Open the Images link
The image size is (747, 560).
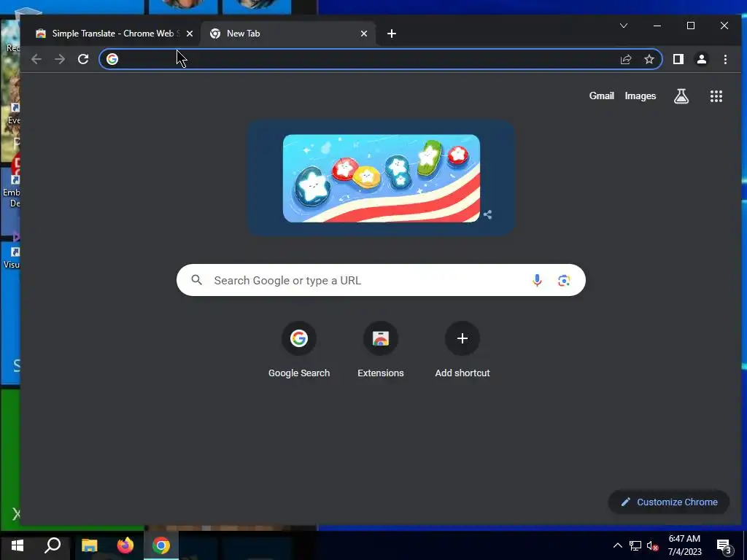[x=640, y=96]
